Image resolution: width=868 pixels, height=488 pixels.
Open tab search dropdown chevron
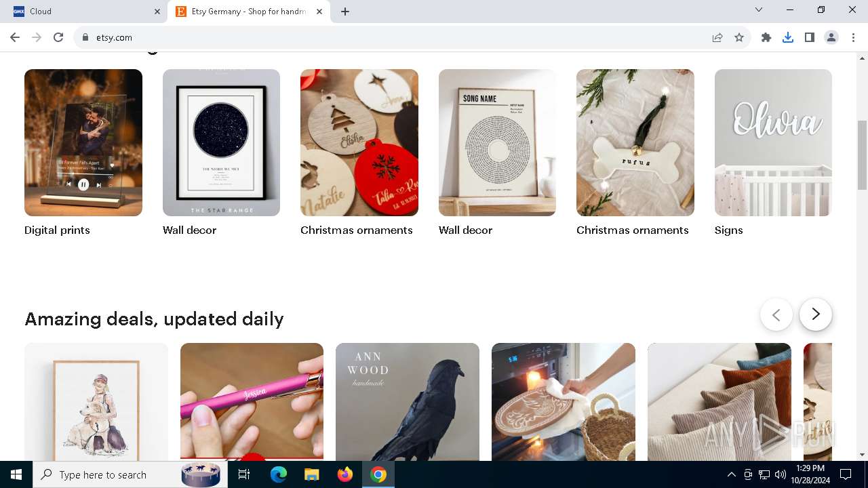click(x=759, y=9)
